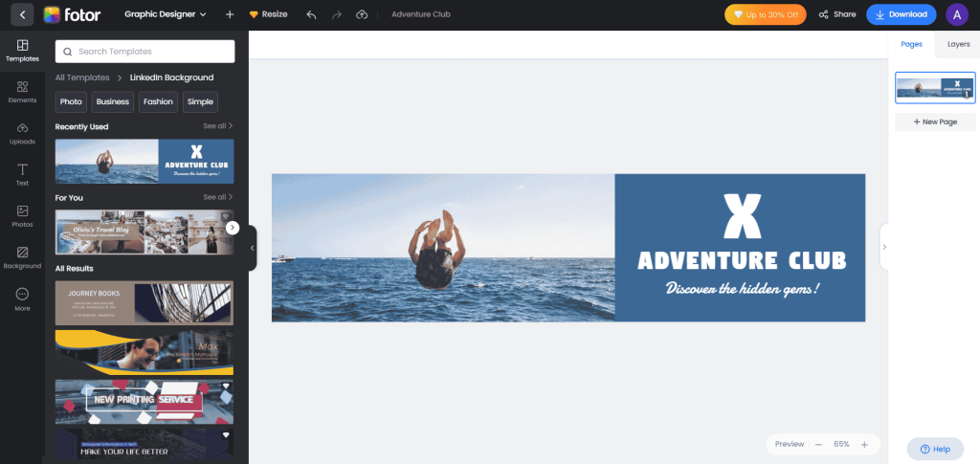Open the More sidebar options

[x=23, y=299]
